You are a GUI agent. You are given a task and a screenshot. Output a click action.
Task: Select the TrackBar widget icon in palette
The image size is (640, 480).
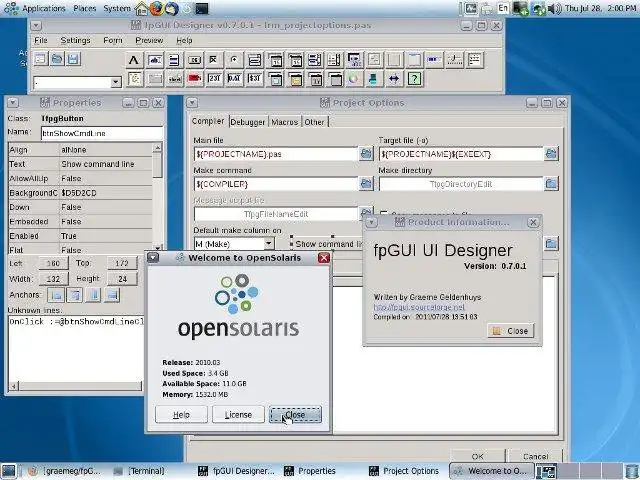click(x=454, y=60)
